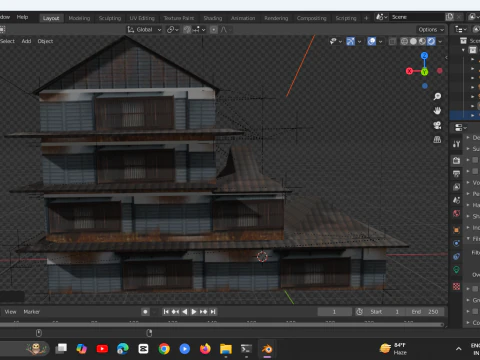
Task: Open the Object Constraints properties tab
Action: [456, 256]
